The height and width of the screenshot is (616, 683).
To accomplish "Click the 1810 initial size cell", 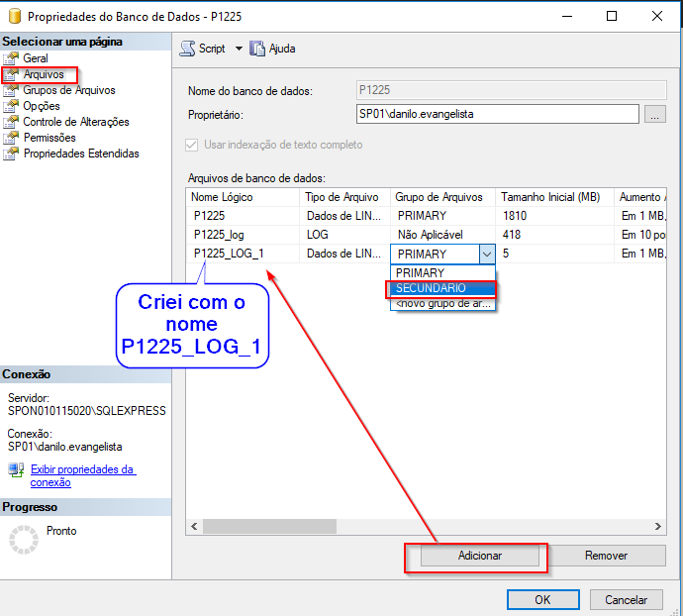I will coord(554,216).
